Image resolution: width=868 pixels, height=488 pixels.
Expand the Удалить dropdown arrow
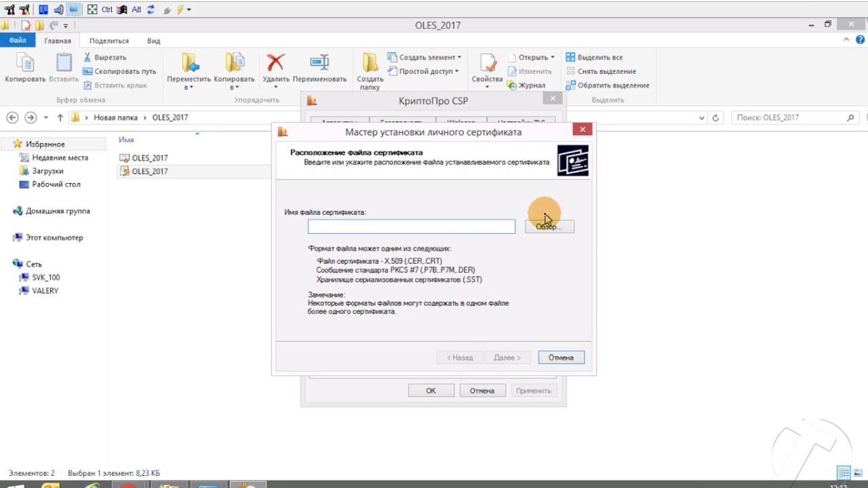275,87
